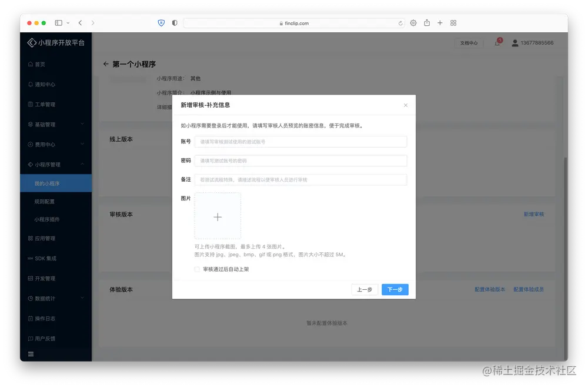Open 工单管理 in the sidebar

pyautogui.click(x=56, y=104)
